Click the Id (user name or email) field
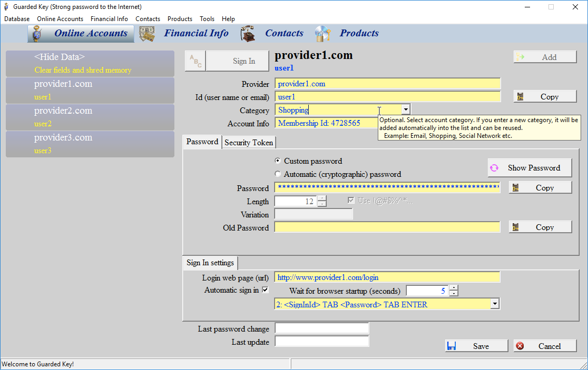This screenshot has width=588, height=370. 387,97
